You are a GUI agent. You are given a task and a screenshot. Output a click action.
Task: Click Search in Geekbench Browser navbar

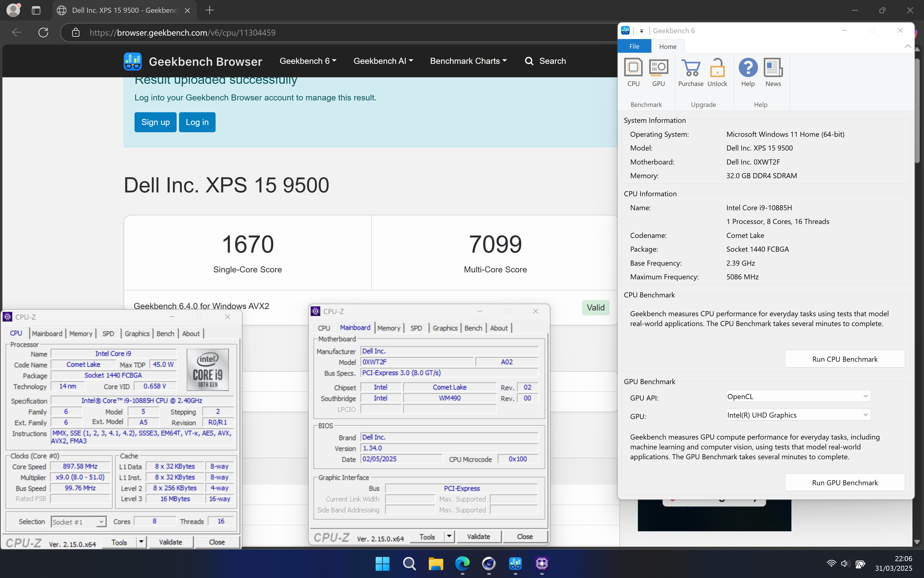545,61
